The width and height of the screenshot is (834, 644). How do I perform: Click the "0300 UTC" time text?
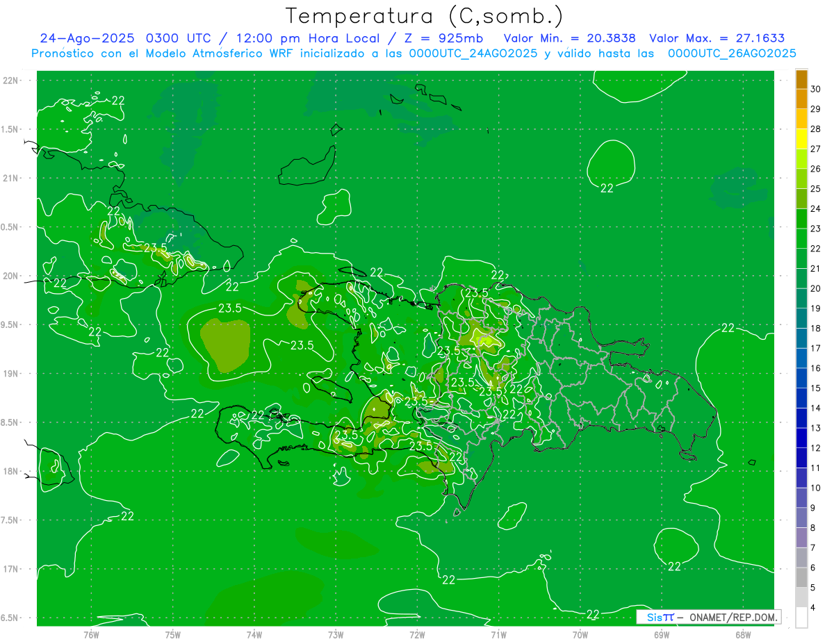[x=179, y=38]
